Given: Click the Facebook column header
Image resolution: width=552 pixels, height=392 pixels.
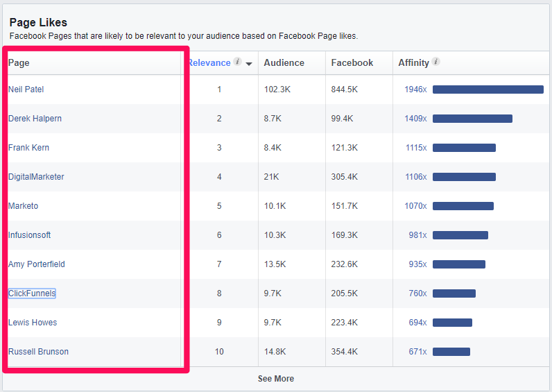Looking at the screenshot, I should [352, 62].
